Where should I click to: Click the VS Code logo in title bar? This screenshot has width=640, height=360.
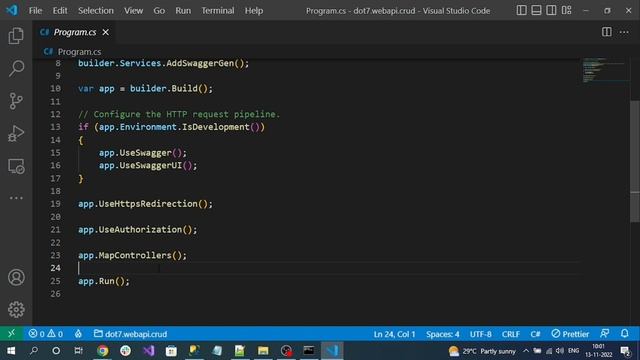coord(12,10)
